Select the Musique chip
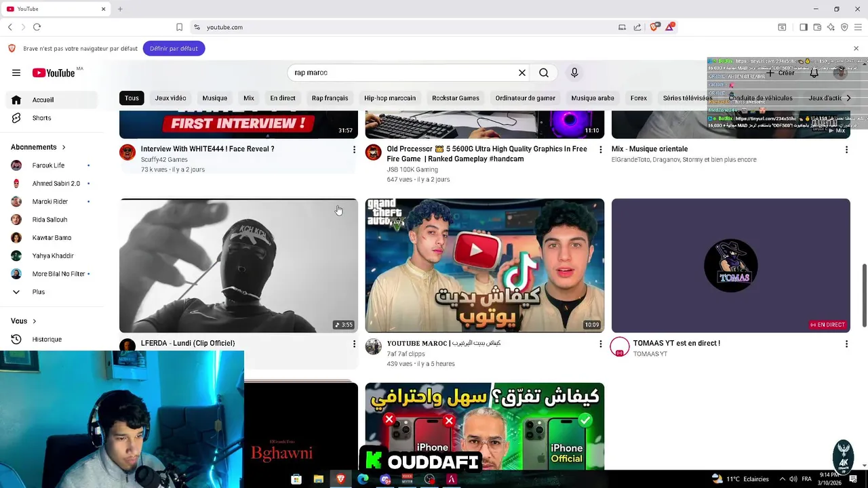 coord(215,98)
